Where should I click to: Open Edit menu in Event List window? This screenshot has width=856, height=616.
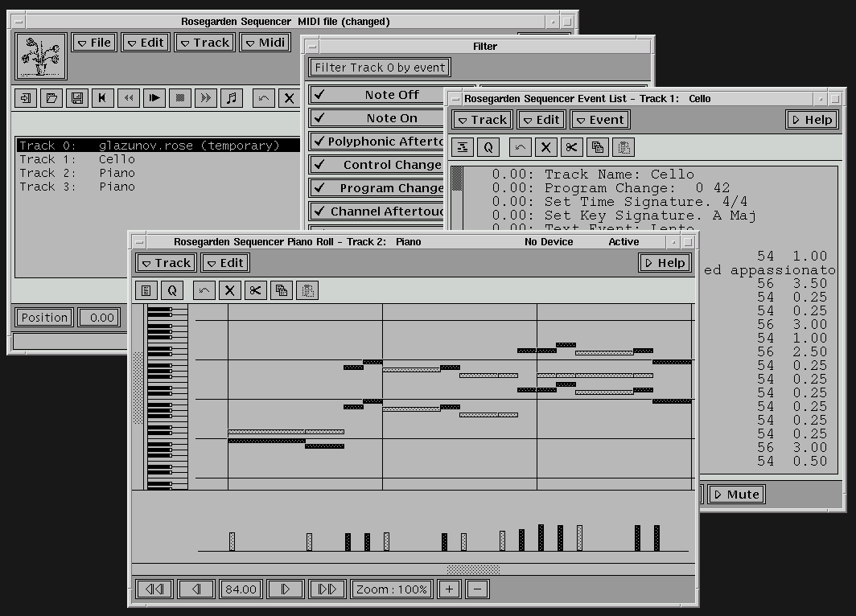[x=541, y=120]
